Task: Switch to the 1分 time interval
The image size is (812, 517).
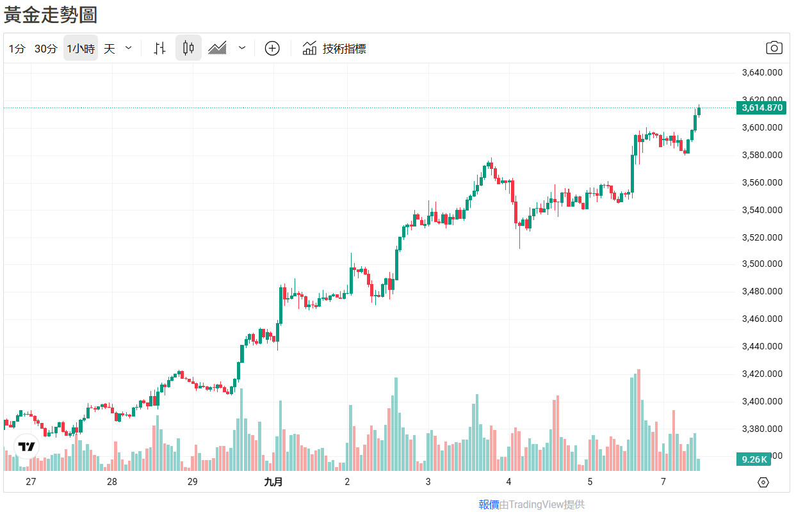Action: coord(17,49)
